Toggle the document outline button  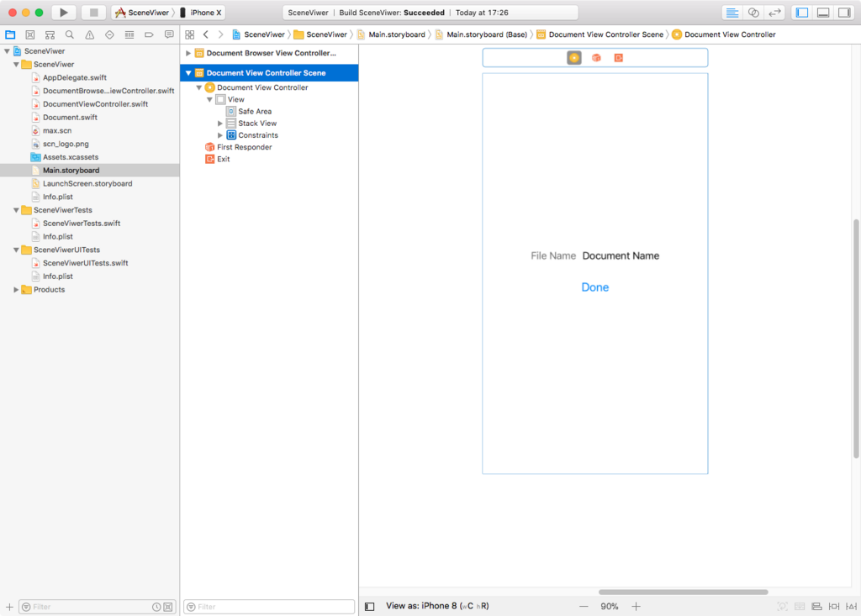370,606
